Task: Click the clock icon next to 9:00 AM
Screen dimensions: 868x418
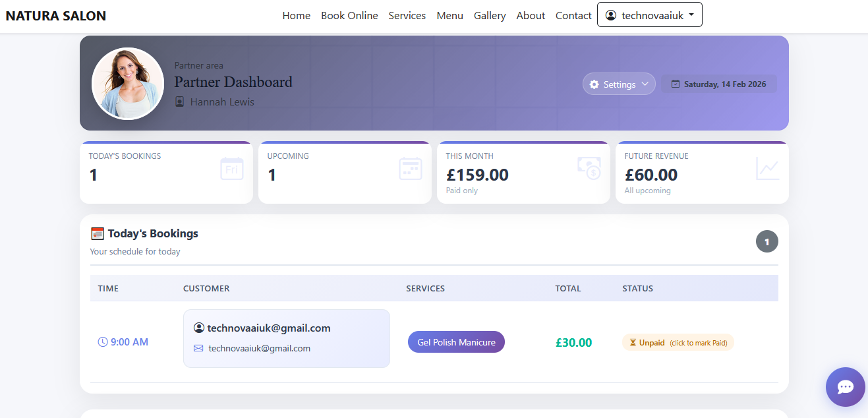Action: [102, 342]
